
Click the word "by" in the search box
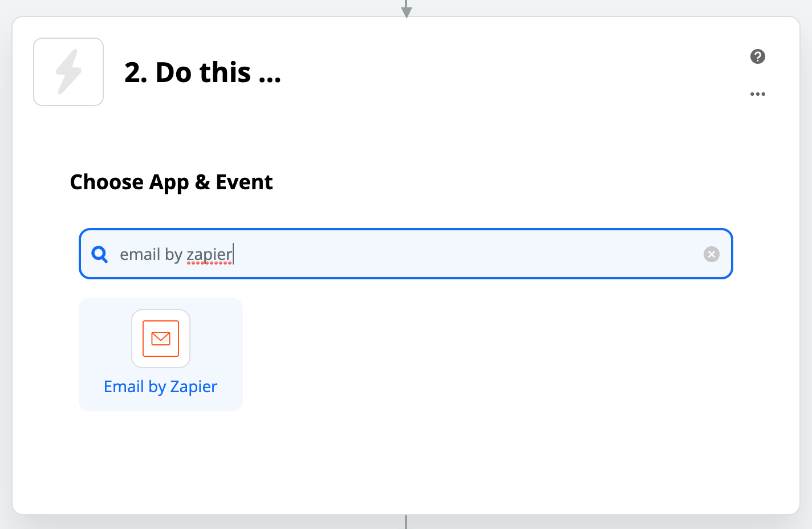coord(173,254)
